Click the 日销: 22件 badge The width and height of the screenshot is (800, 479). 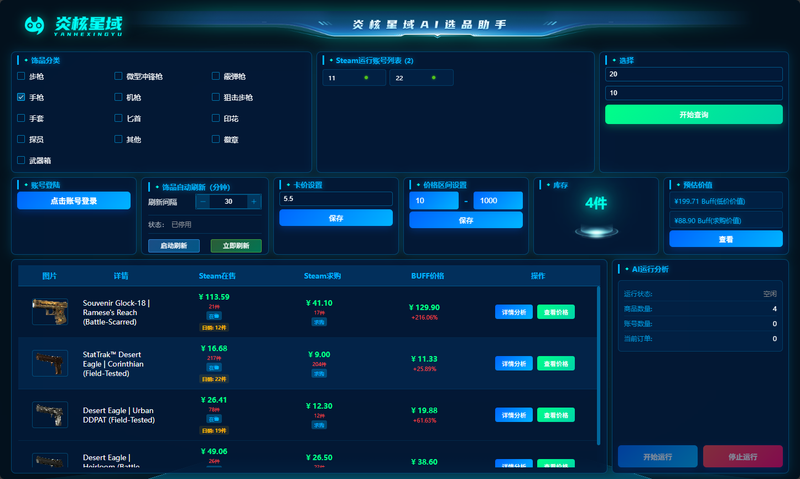tap(214, 379)
